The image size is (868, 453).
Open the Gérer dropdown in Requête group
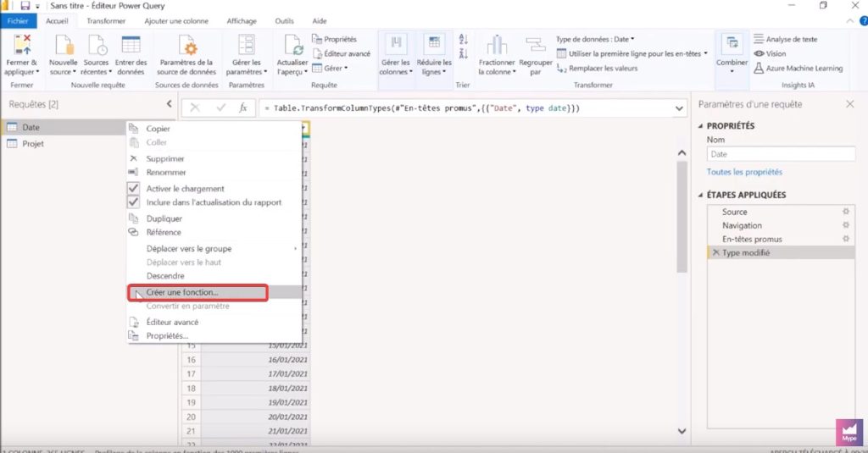click(x=331, y=68)
